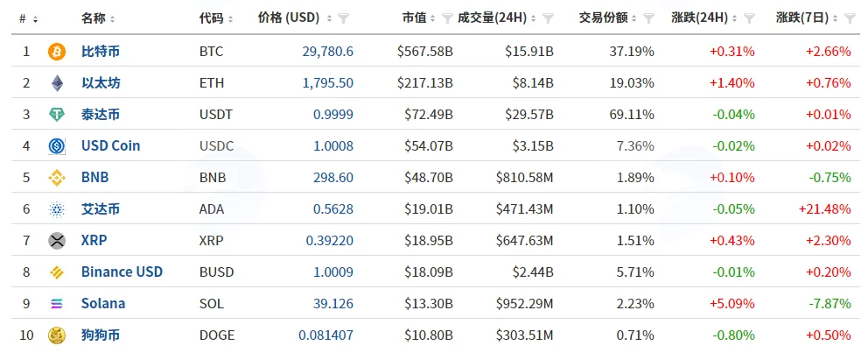Viewport: 868px width, 360px height.
Task: Select market cap $10.80B
Action: click(x=429, y=335)
